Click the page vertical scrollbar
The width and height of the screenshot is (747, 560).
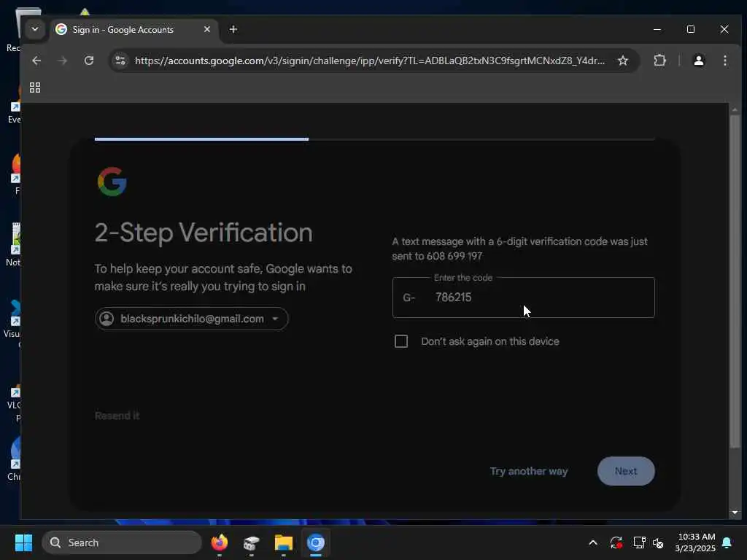tap(735, 281)
